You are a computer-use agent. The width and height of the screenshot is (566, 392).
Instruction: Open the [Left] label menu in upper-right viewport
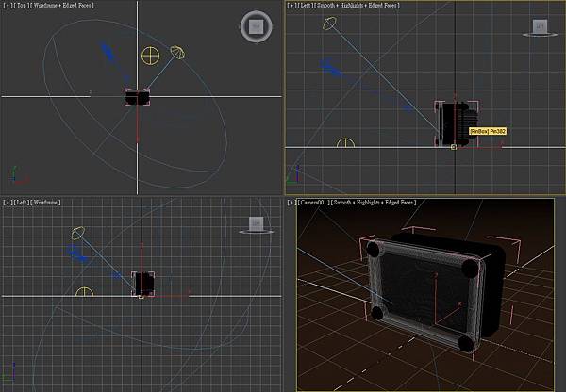pos(306,6)
